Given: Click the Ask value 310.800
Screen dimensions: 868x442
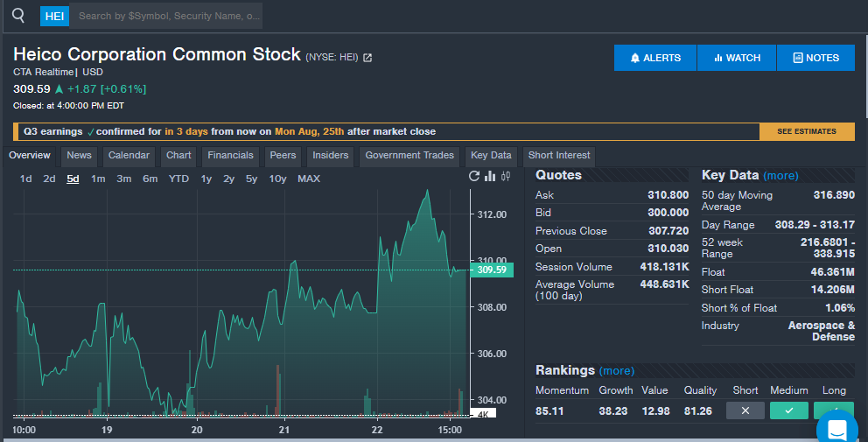Looking at the screenshot, I should coord(668,195).
